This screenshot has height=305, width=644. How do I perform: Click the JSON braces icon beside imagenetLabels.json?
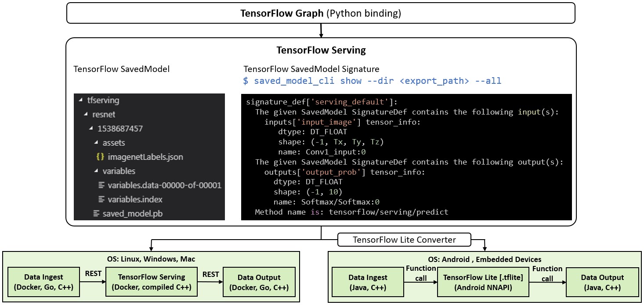pos(100,157)
